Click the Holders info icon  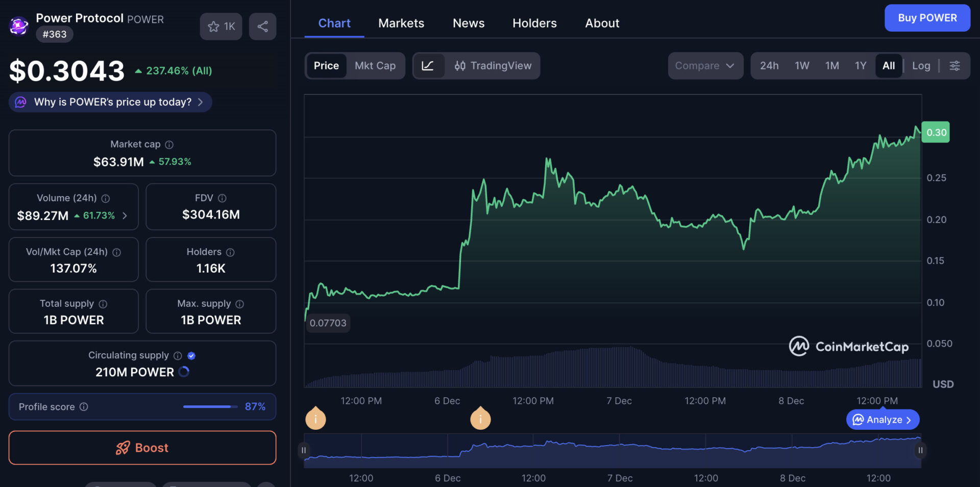[x=230, y=252]
